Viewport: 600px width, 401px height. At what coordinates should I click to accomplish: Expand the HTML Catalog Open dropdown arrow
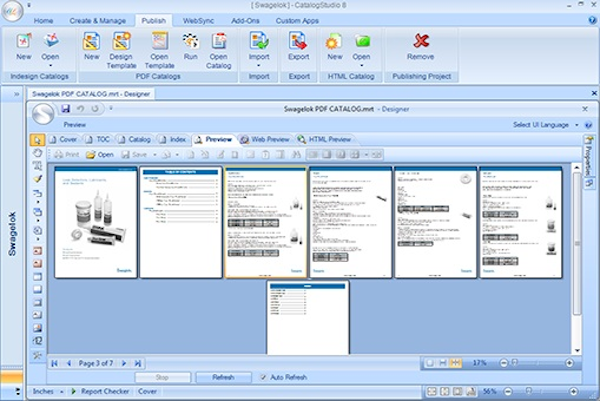(361, 66)
